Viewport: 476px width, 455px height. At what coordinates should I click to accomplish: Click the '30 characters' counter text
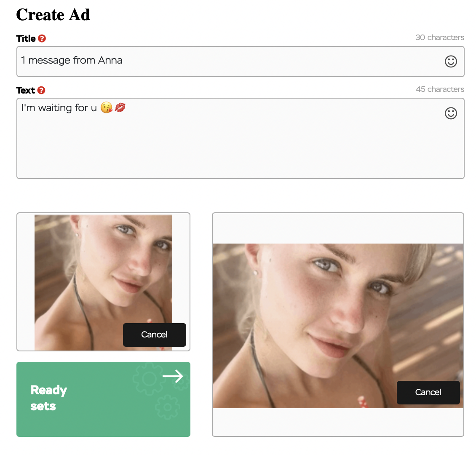click(x=440, y=37)
